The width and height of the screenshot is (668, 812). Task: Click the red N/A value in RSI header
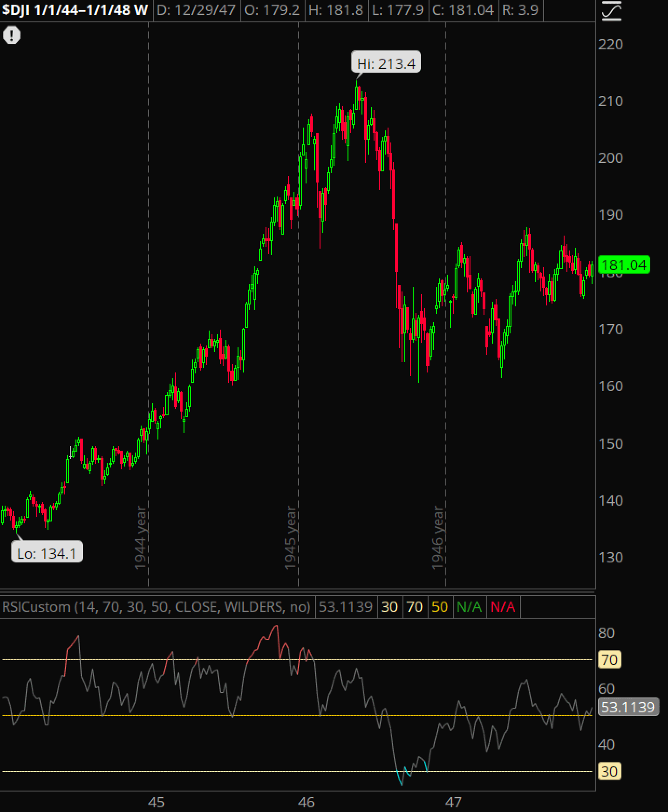coord(503,607)
